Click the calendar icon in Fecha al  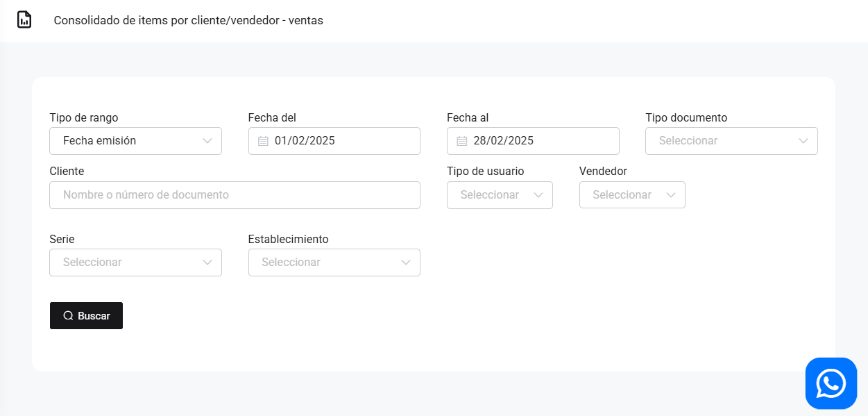pyautogui.click(x=462, y=141)
